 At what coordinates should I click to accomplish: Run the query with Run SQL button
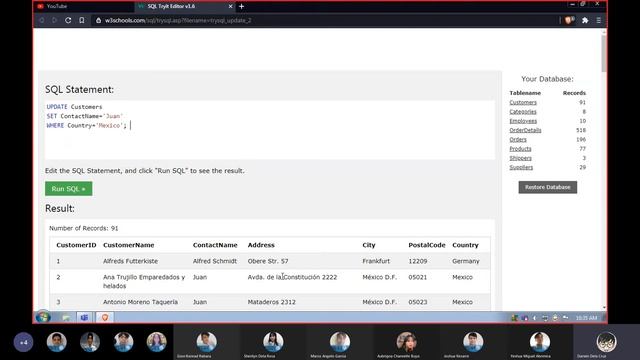pos(69,189)
